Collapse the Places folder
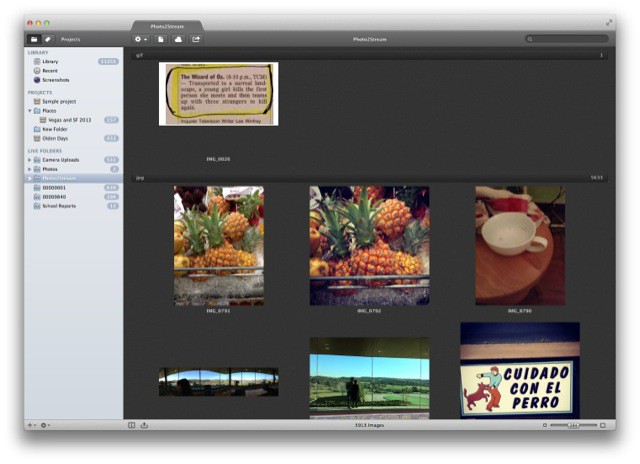This screenshot has width=640, height=464. 30,111
